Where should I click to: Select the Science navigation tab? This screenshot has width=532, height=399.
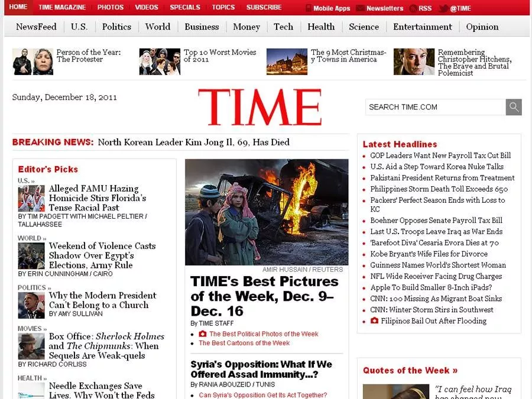pyautogui.click(x=364, y=27)
